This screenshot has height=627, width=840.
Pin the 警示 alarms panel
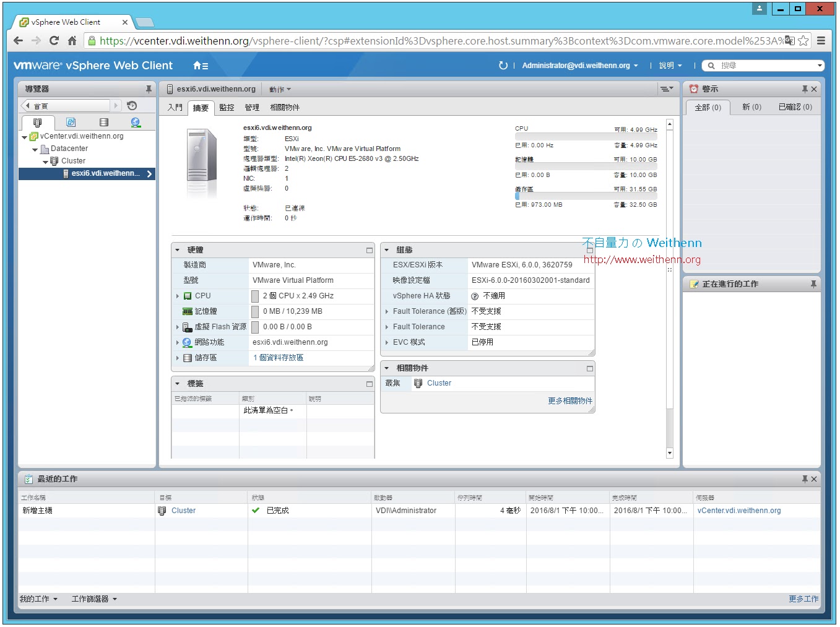(x=804, y=88)
